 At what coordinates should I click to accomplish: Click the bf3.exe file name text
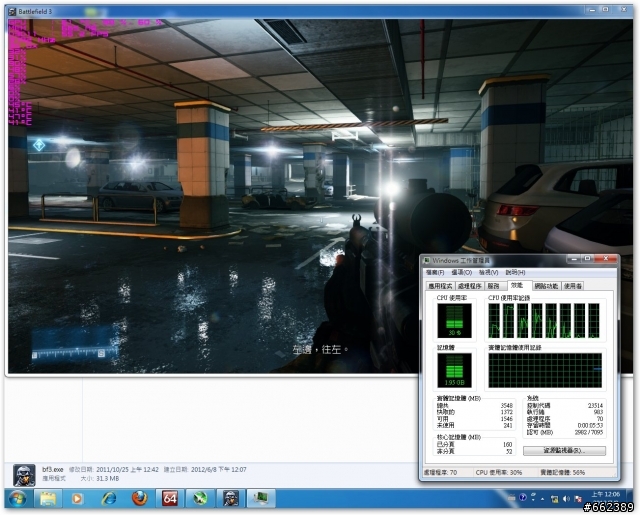click(x=53, y=469)
